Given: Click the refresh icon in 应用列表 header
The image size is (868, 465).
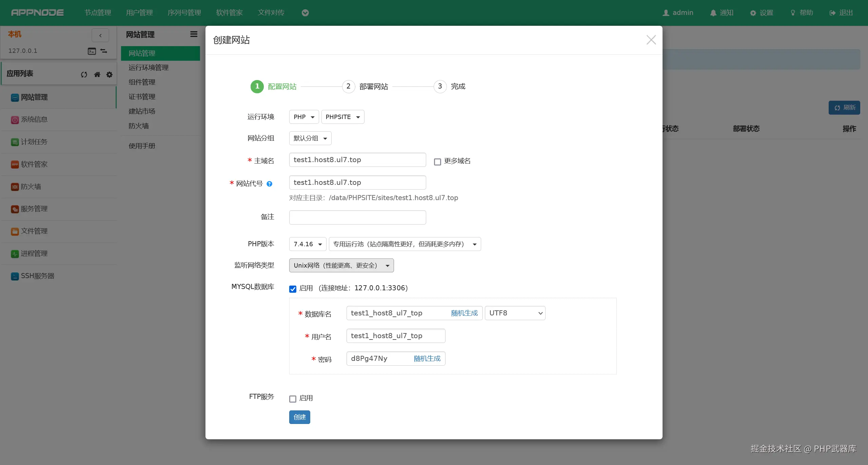Looking at the screenshot, I should tap(84, 75).
